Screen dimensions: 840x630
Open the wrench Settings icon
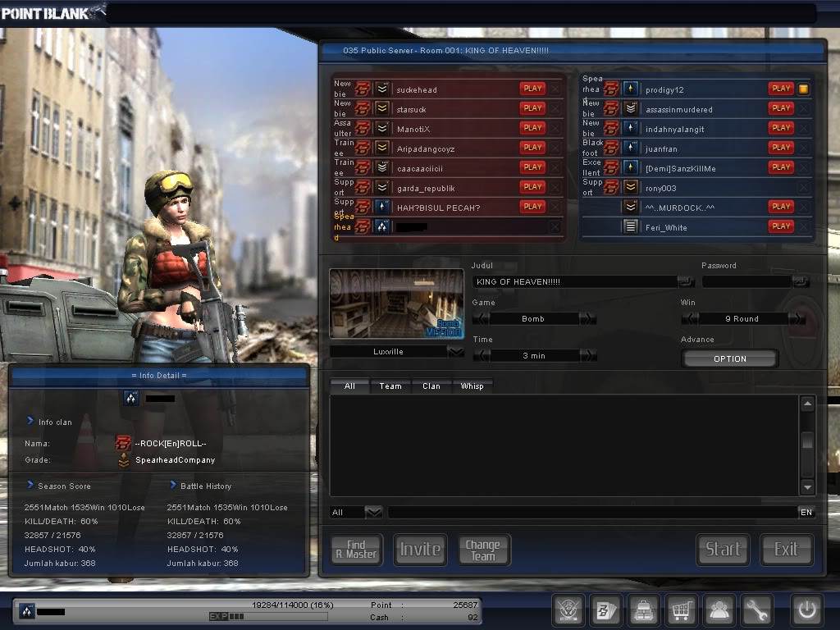(x=757, y=610)
